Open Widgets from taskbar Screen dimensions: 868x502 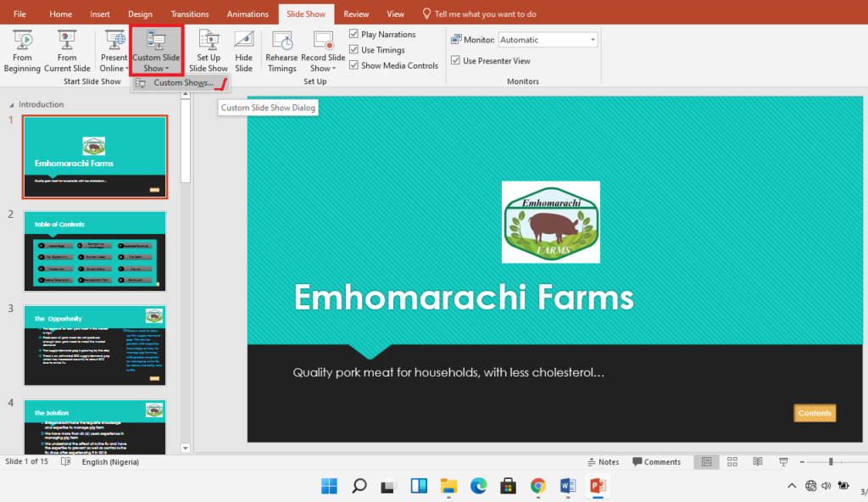419,486
